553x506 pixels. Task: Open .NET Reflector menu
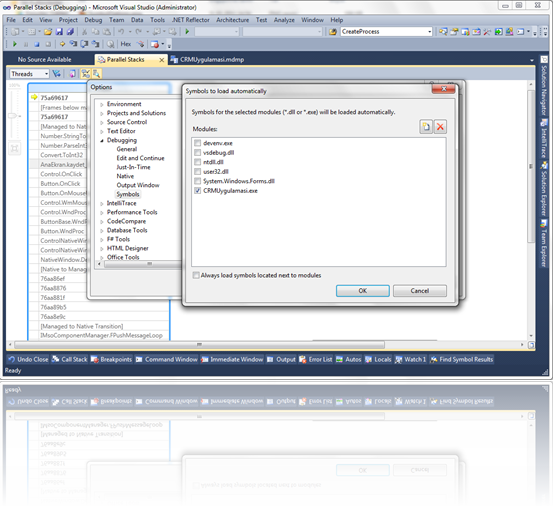tap(190, 20)
